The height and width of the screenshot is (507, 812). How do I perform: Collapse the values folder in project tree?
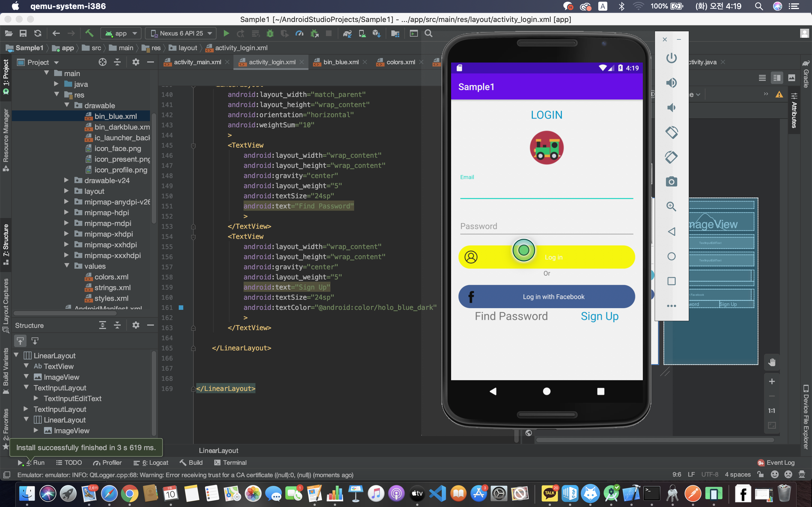pos(67,266)
